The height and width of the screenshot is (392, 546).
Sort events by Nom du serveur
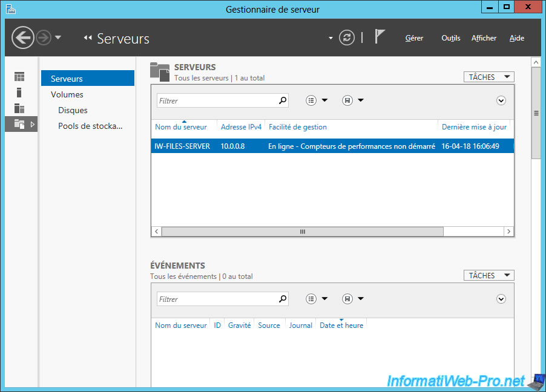(x=181, y=325)
